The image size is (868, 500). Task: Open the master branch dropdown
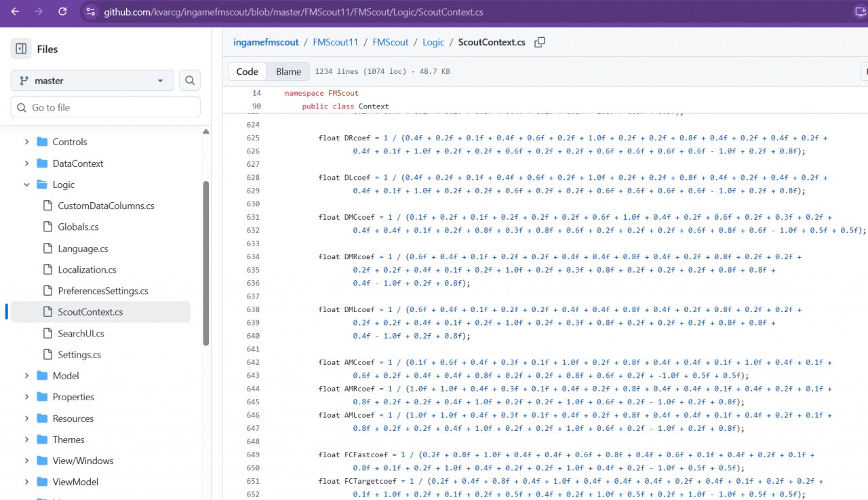point(92,81)
